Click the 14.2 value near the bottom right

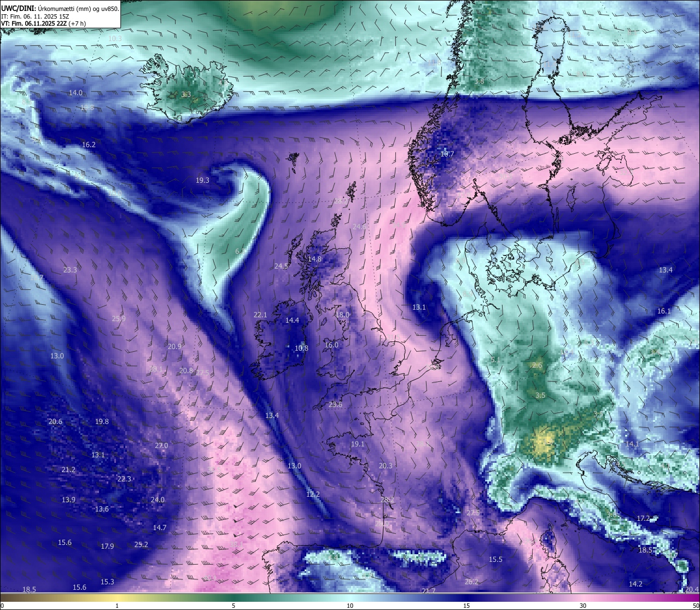(635, 584)
